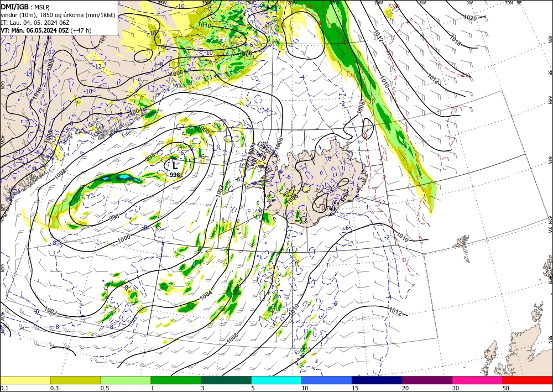Click the '0.5' legend scale value
The height and width of the screenshot is (392, 553).
[105, 388]
